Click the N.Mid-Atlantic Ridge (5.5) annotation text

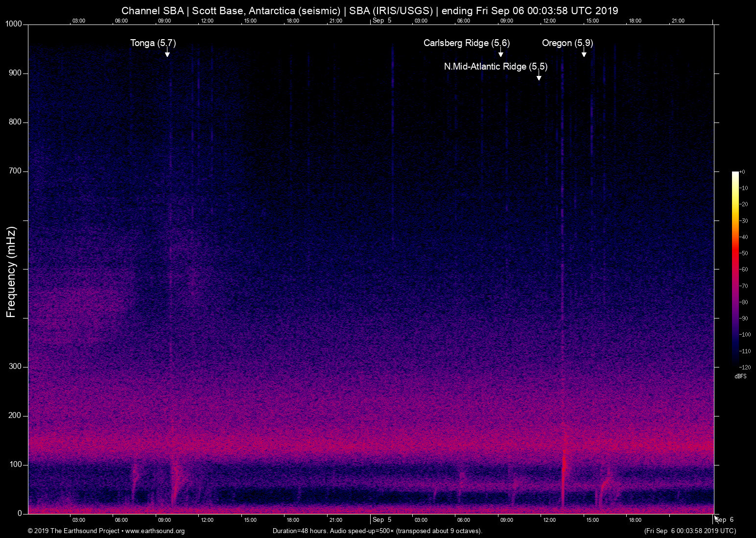(x=496, y=67)
